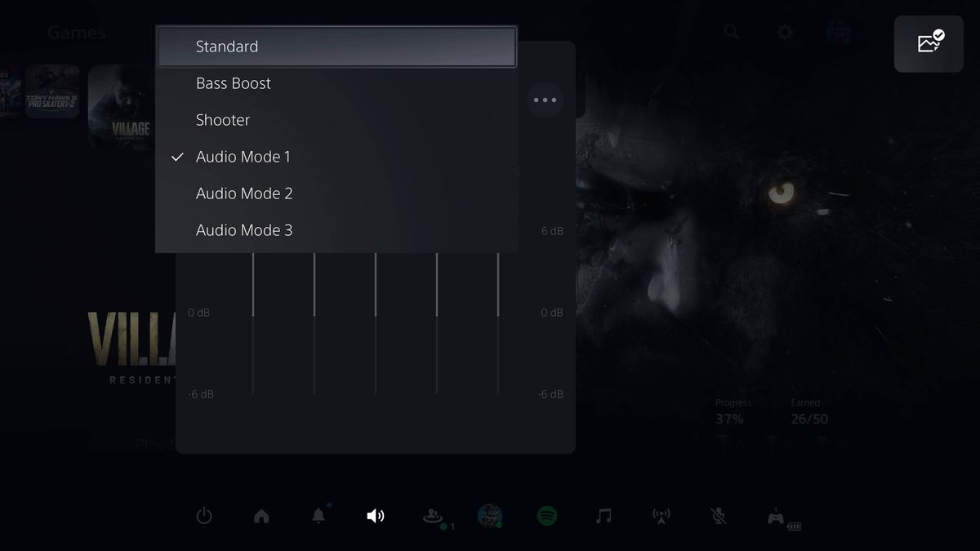Open Game Base party icon
Screen dimensions: 980x551
(x=433, y=515)
